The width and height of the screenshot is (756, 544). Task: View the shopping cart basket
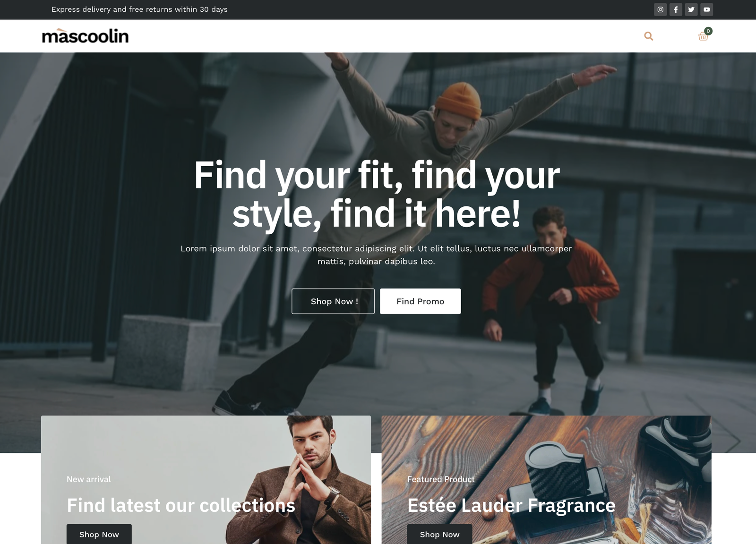click(x=703, y=36)
